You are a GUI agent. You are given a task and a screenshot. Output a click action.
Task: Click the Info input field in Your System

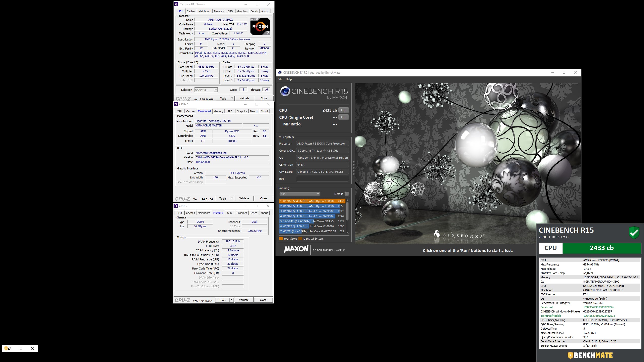point(322,179)
